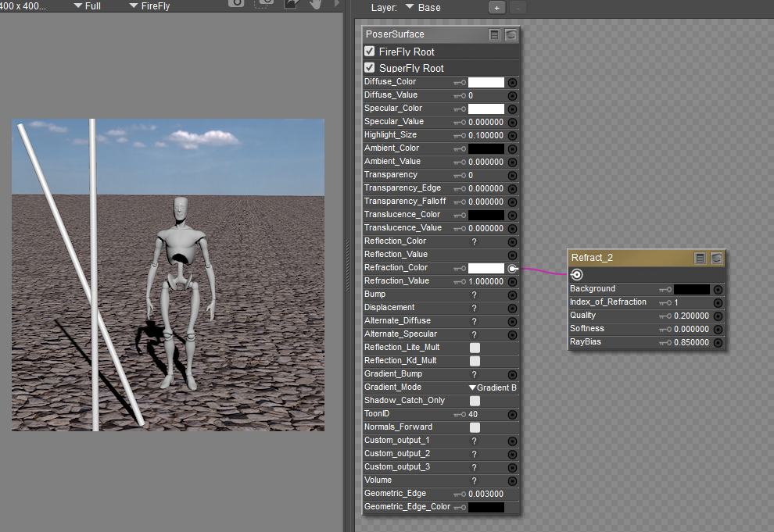This screenshot has height=532, width=774.
Task: Click the Refraction_Value number field
Action: (x=486, y=281)
